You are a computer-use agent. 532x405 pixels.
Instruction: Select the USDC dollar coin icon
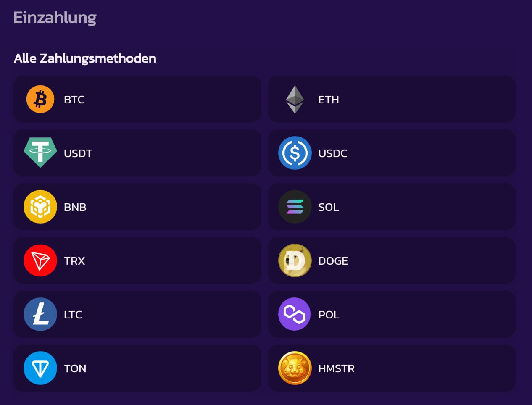(295, 153)
